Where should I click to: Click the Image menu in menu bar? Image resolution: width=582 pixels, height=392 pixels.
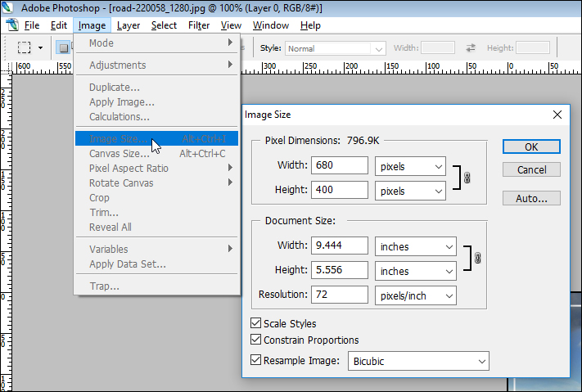[92, 25]
